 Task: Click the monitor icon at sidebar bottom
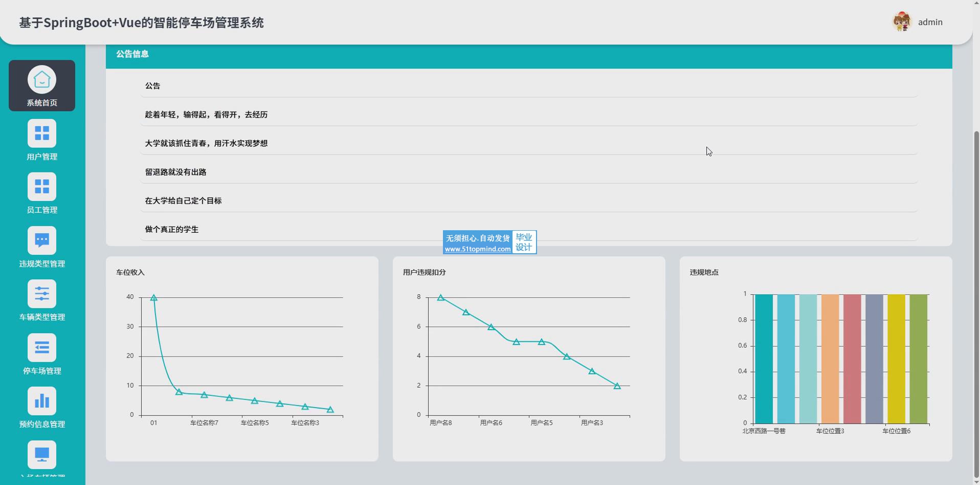(42, 454)
